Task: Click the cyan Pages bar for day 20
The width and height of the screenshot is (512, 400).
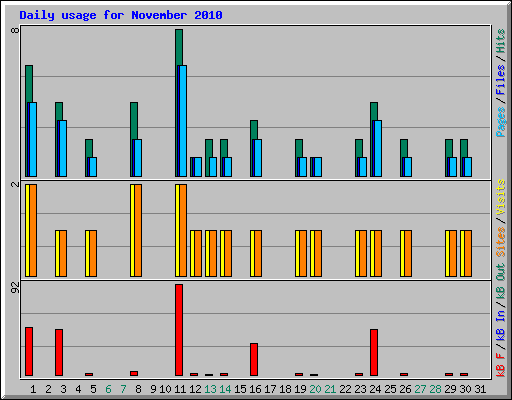Action: pos(318,167)
